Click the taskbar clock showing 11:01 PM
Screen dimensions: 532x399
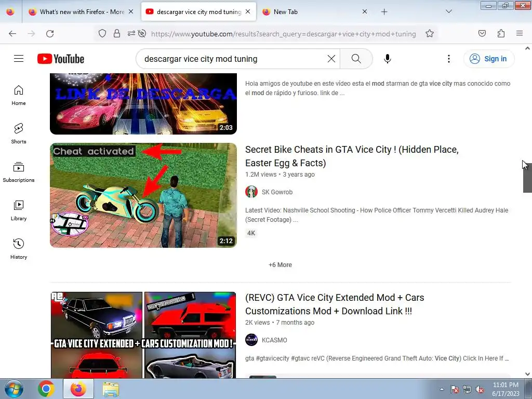pyautogui.click(x=506, y=389)
